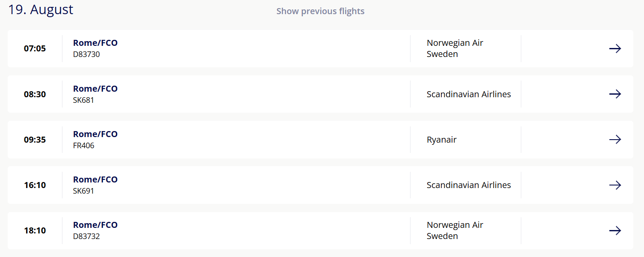Click the 18:10 departure time
This screenshot has width=644, height=257.
tap(35, 230)
